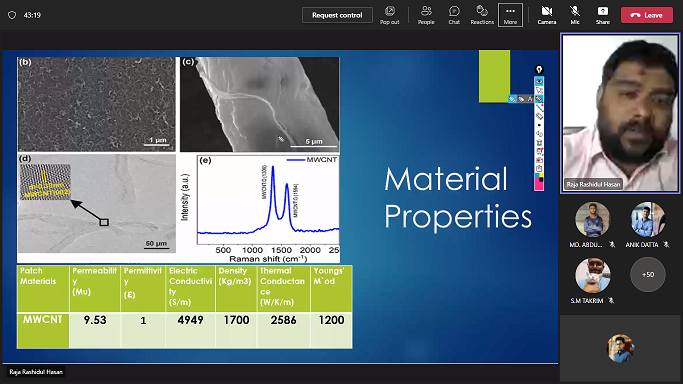Open the People list
Image resolution: width=683 pixels, height=384 pixels.
(426, 15)
